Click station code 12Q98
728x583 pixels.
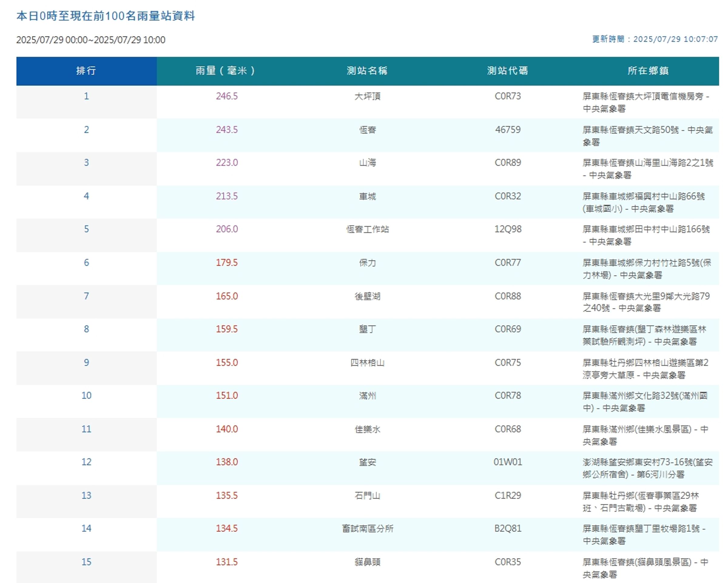508,229
